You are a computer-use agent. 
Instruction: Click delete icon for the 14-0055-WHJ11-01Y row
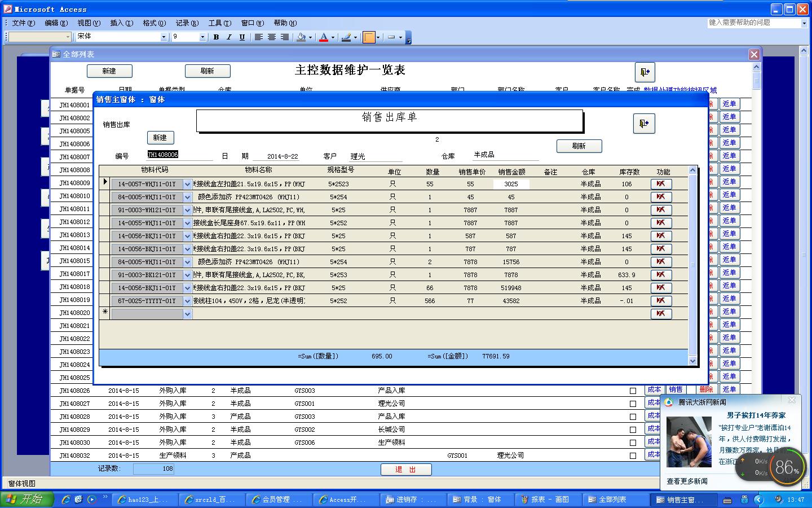[x=661, y=223]
